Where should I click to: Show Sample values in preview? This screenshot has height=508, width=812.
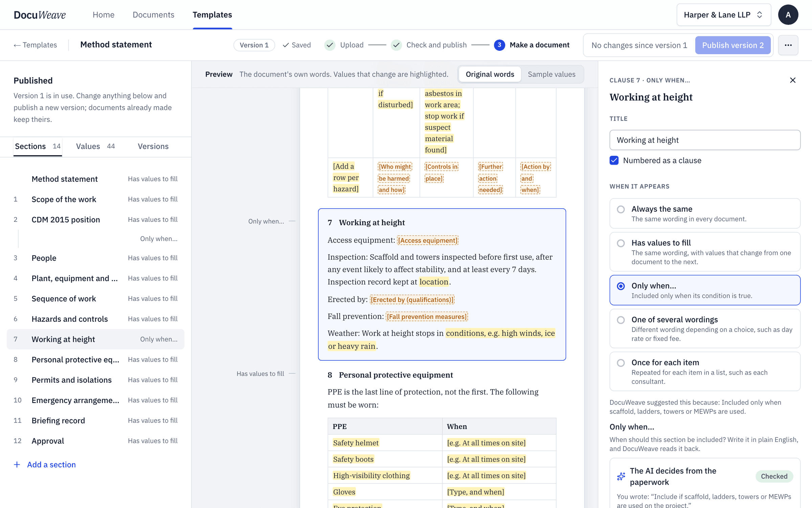coord(551,74)
